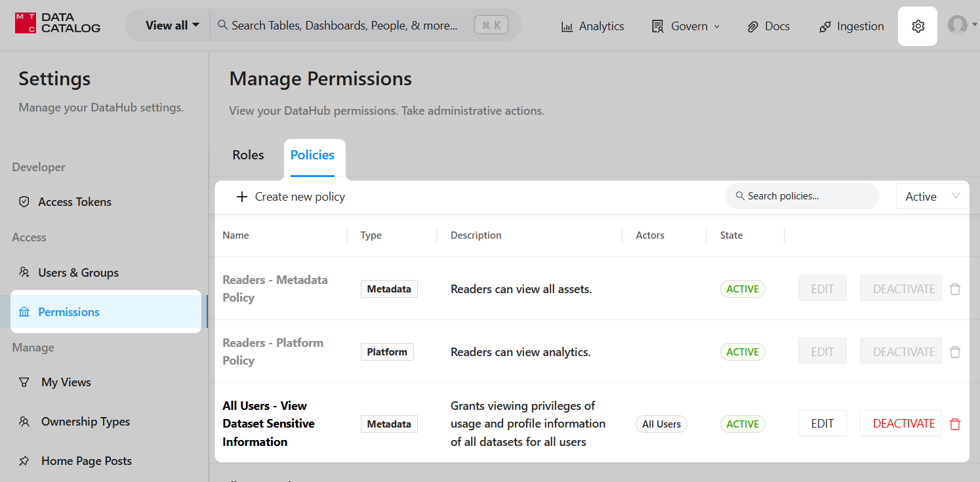Go to Users & Groups settings
The height and width of the screenshot is (482, 980).
tap(78, 273)
